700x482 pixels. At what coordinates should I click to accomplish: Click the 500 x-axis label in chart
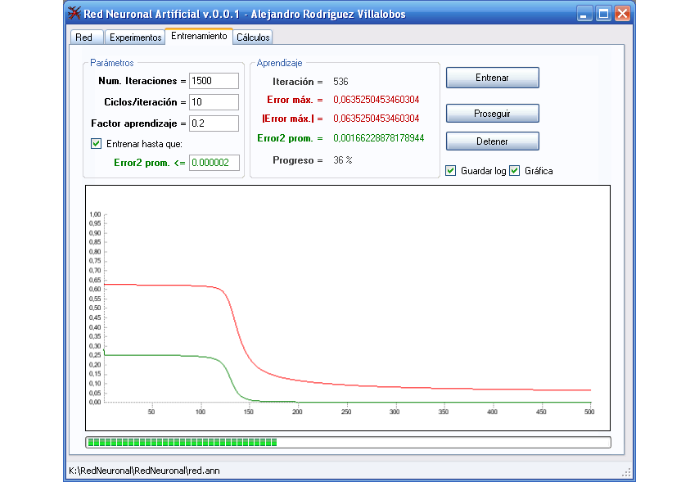click(589, 411)
